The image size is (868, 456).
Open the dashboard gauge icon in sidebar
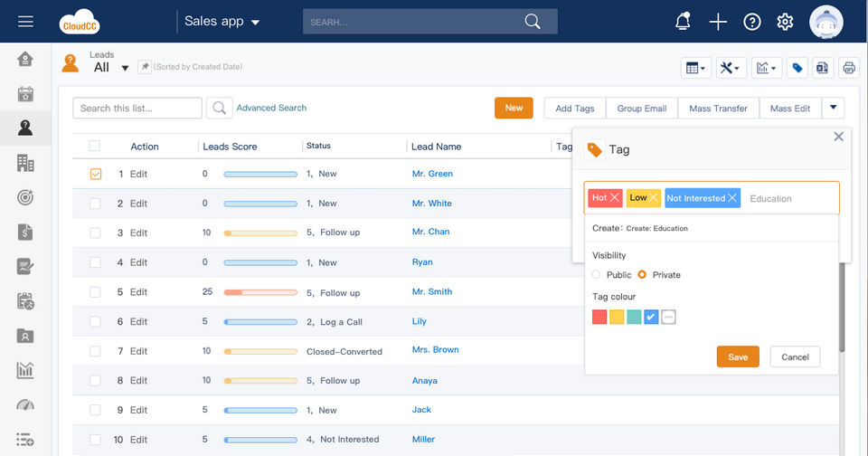click(25, 405)
